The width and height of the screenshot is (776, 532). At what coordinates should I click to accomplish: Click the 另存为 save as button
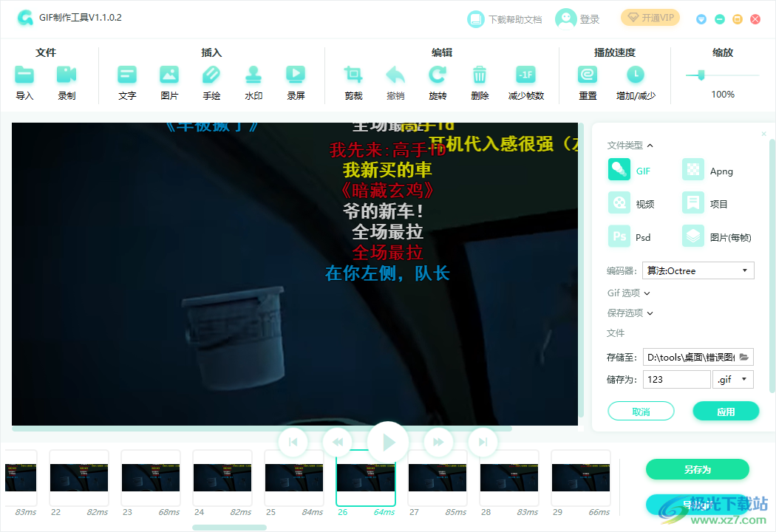pyautogui.click(x=698, y=469)
